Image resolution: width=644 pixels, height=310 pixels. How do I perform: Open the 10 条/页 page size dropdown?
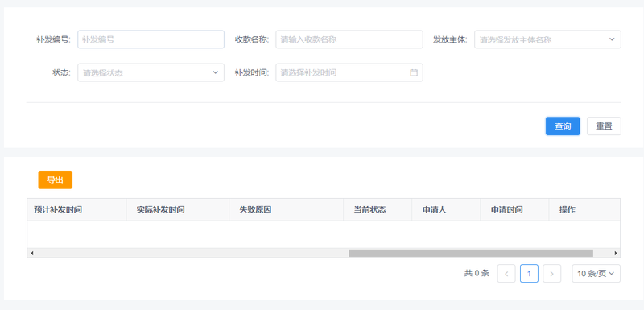596,274
